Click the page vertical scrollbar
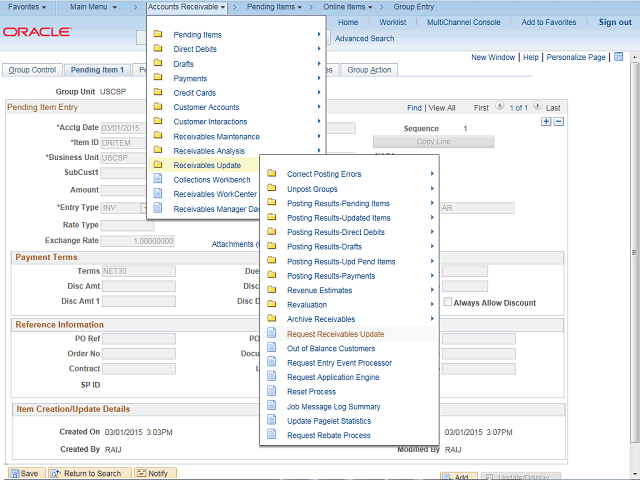The image size is (640, 480). coord(634,253)
